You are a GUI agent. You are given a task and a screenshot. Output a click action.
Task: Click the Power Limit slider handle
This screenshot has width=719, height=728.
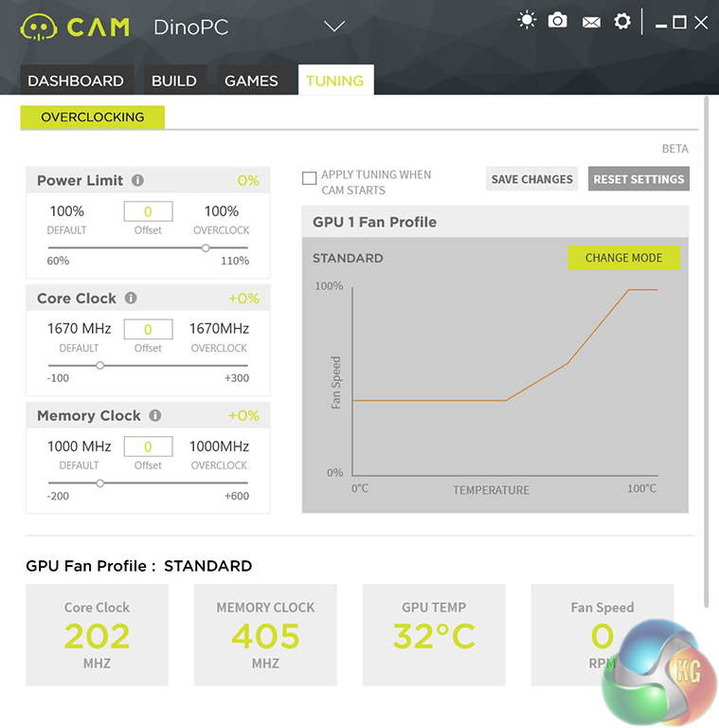[x=206, y=248]
